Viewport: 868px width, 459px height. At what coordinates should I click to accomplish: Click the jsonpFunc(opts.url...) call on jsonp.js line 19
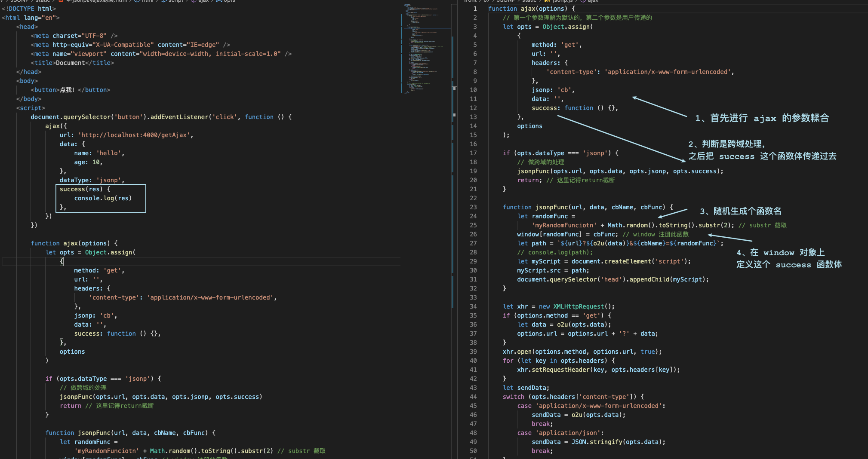[x=620, y=171]
